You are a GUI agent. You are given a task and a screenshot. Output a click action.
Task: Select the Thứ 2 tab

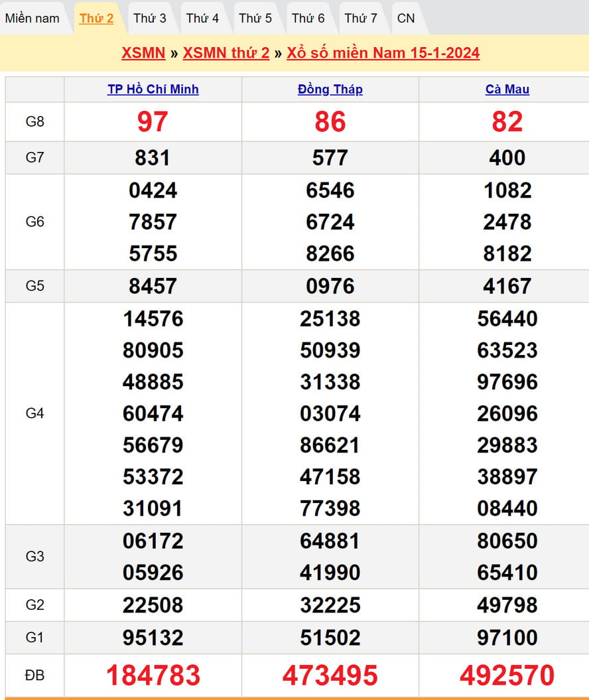(96, 18)
